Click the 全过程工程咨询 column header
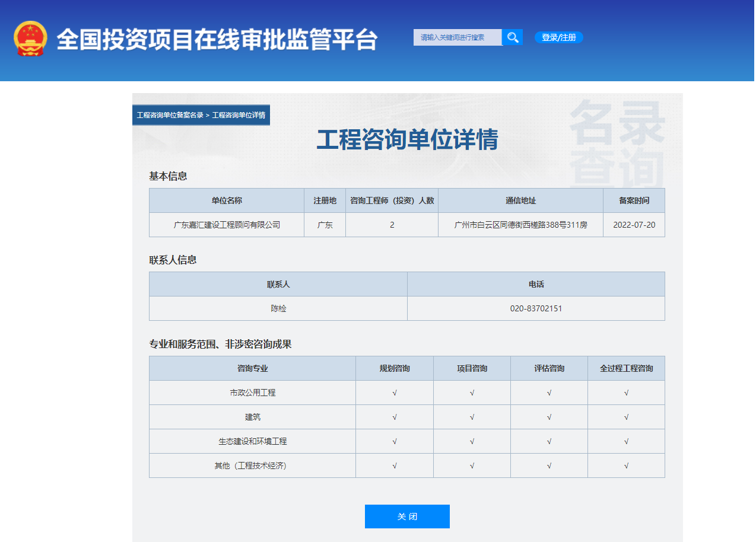 pos(627,368)
